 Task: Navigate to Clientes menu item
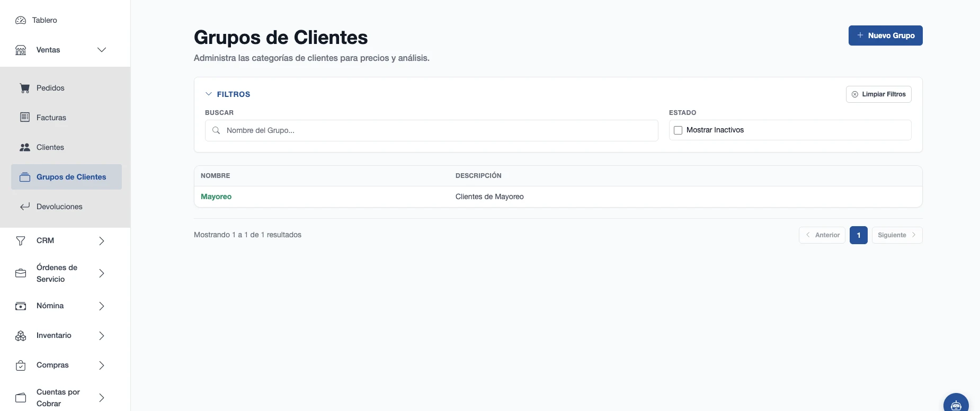click(x=66, y=147)
